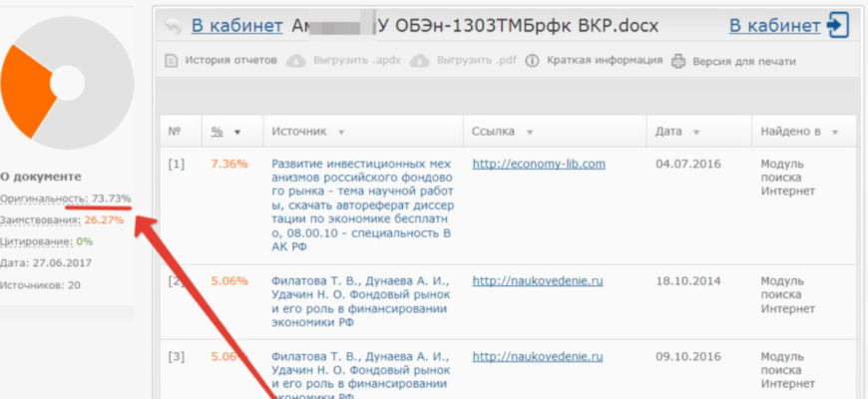Click the back arrow icon beside В кабинет

(175, 26)
